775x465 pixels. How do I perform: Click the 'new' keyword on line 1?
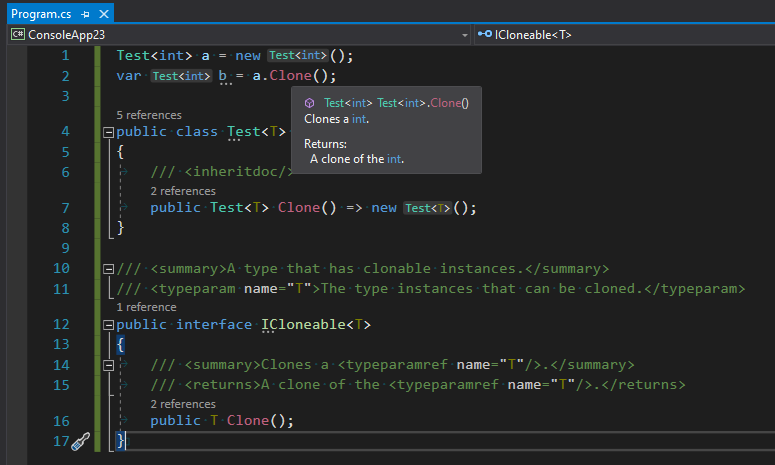[x=248, y=55]
